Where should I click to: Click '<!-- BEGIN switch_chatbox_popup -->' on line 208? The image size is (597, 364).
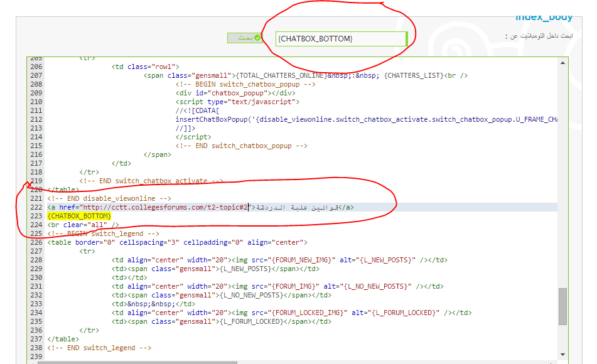click(245, 85)
